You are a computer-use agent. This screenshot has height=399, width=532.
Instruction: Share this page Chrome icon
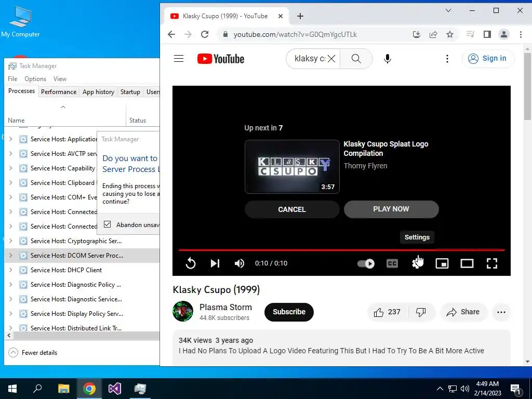[433, 34]
